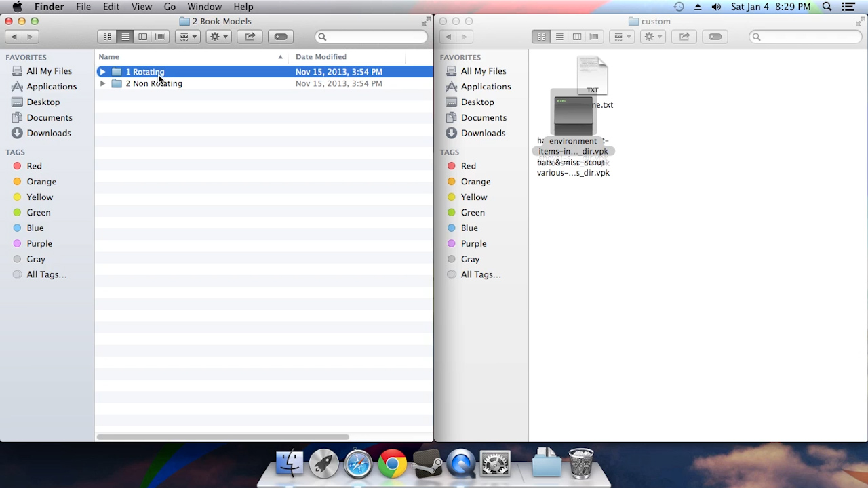Open the Go menu

coord(170,7)
